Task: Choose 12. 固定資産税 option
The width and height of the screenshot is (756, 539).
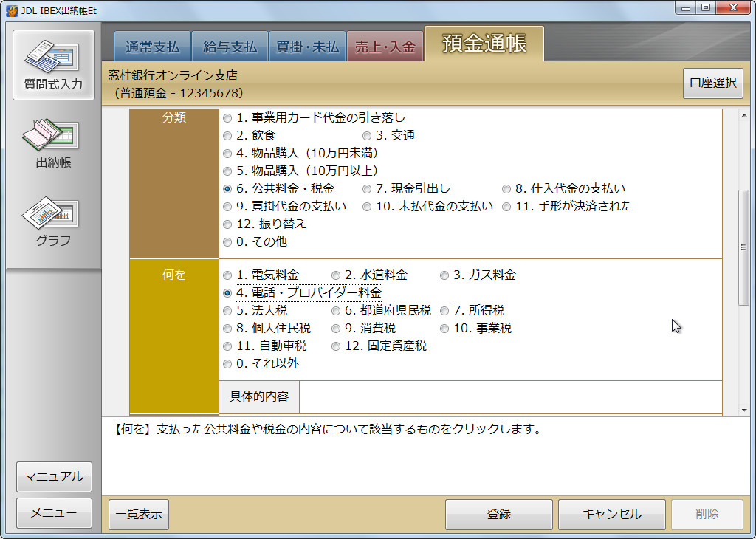Action: (x=336, y=346)
